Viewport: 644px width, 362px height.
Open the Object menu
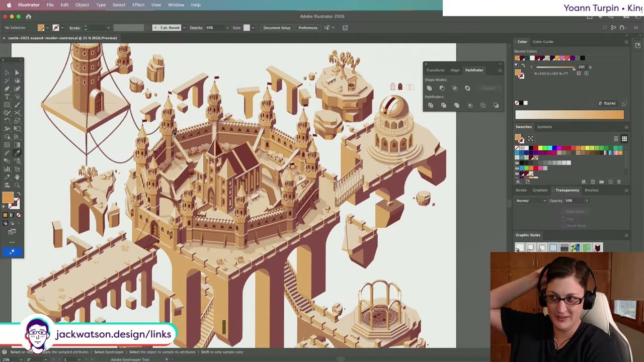[82, 5]
